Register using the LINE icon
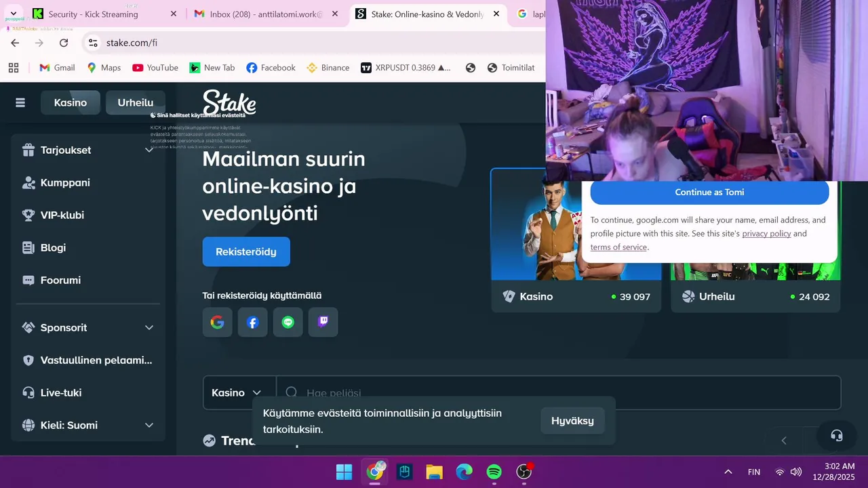The image size is (868, 488). [288, 322]
